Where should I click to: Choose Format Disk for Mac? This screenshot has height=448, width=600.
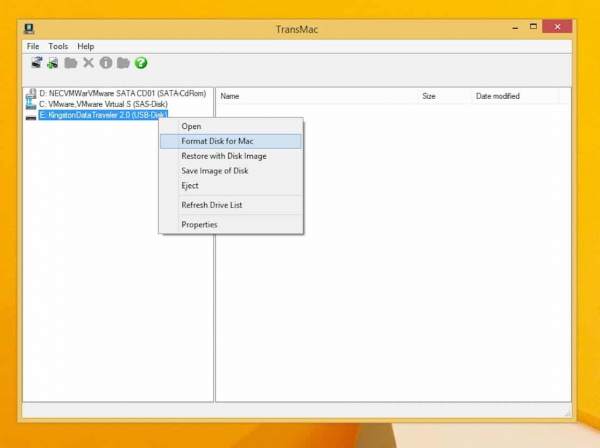217,141
